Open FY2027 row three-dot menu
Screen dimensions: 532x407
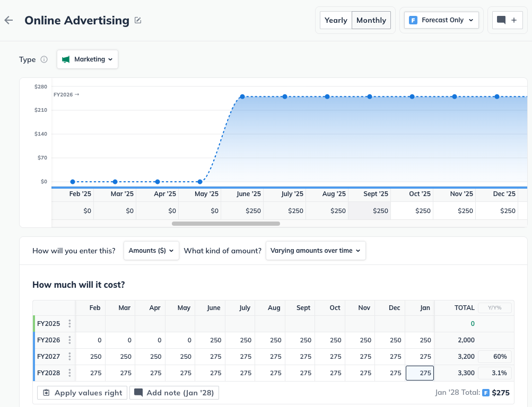(x=69, y=356)
